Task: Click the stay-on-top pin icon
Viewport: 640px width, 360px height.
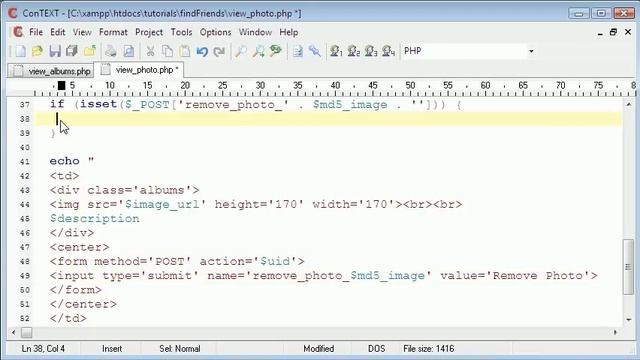Action: pos(315,51)
